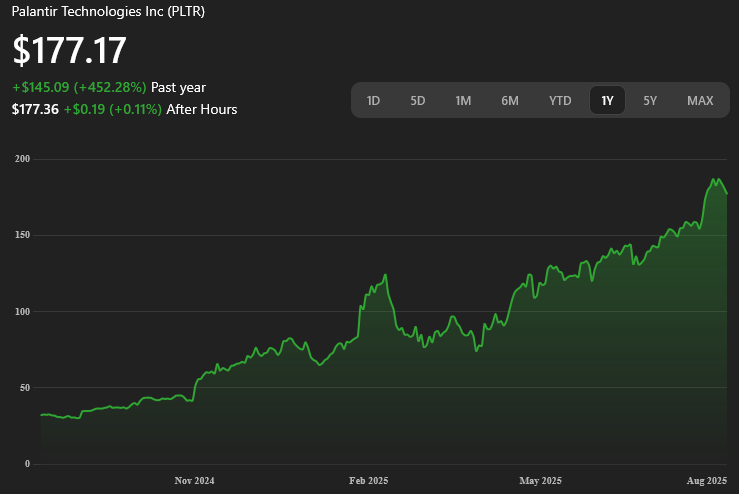
Task: Click the May 2025 axis label
Action: (540, 481)
